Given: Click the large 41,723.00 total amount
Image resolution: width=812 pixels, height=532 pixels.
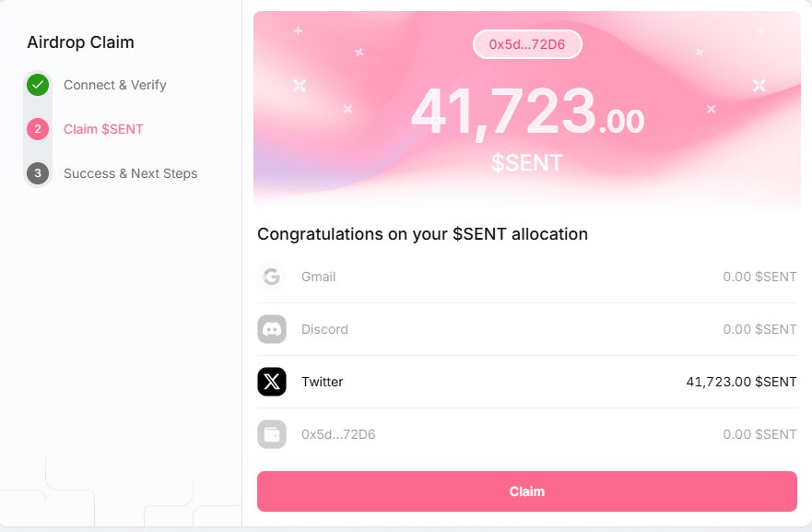Looking at the screenshot, I should coord(526,112).
